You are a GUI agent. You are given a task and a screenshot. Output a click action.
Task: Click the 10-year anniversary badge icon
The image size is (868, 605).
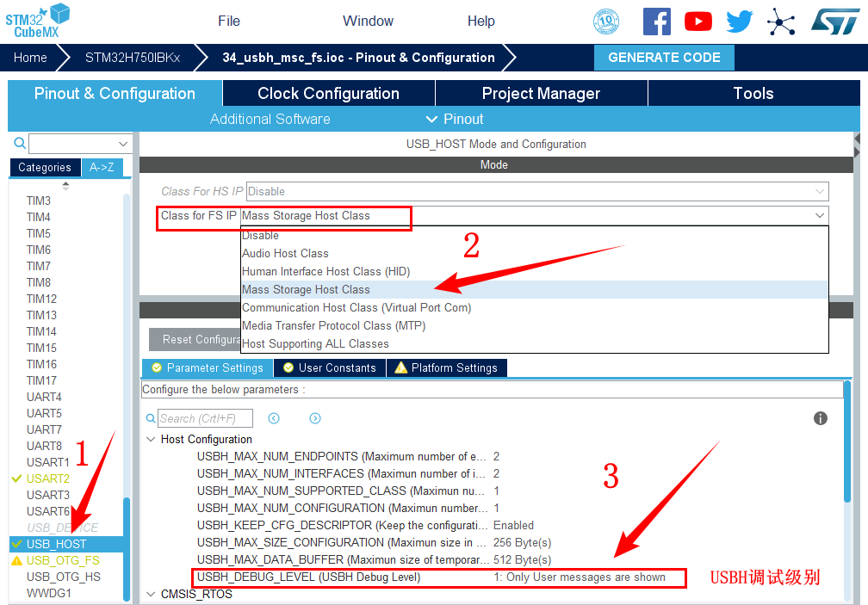[x=607, y=22]
